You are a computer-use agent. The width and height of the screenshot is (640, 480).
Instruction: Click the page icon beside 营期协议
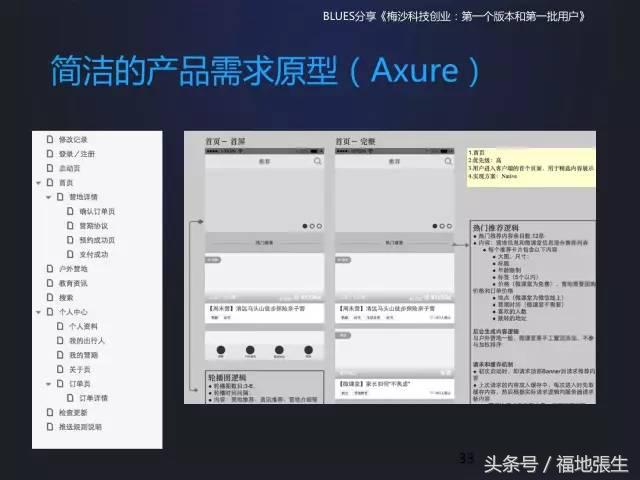coord(70,226)
